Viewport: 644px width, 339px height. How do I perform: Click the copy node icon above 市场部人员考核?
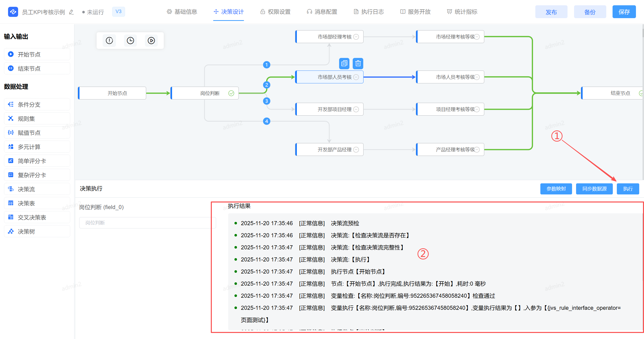pyautogui.click(x=344, y=63)
